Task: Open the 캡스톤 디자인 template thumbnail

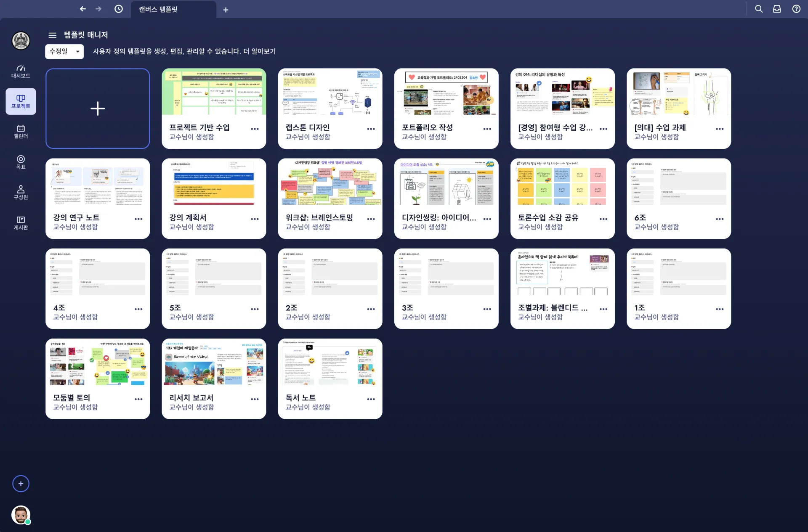Action: pos(330,92)
